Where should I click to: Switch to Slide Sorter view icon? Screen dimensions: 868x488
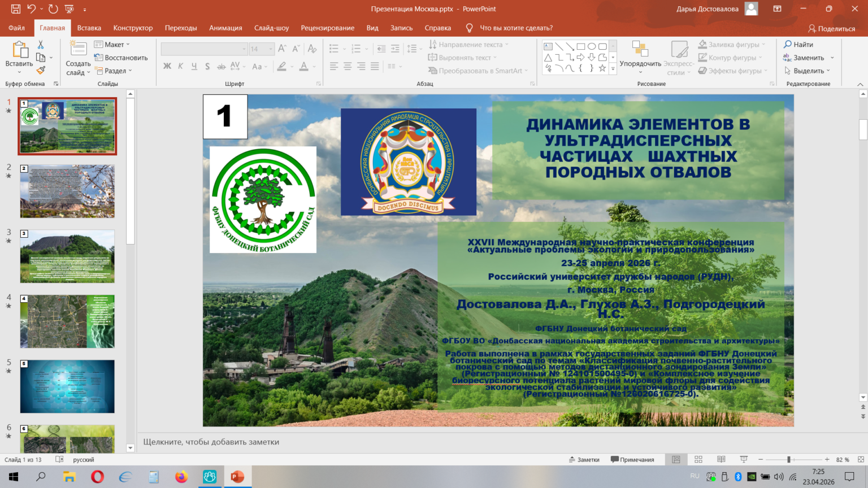698,460
